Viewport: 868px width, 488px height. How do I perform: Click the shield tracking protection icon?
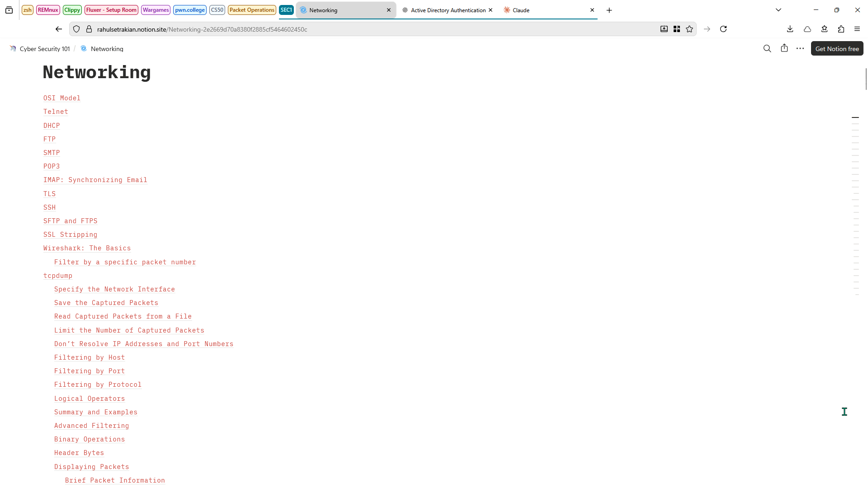76,29
